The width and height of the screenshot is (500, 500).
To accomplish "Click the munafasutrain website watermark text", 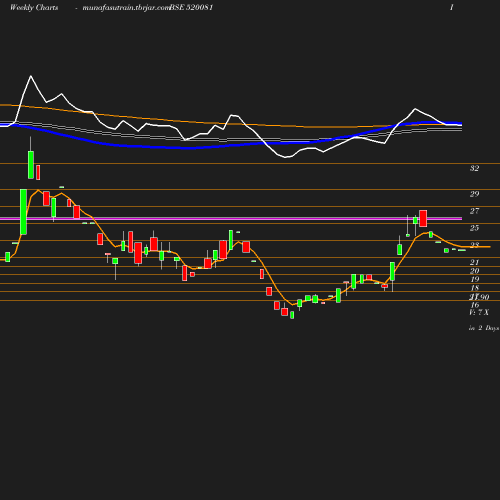I will click(126, 8).
